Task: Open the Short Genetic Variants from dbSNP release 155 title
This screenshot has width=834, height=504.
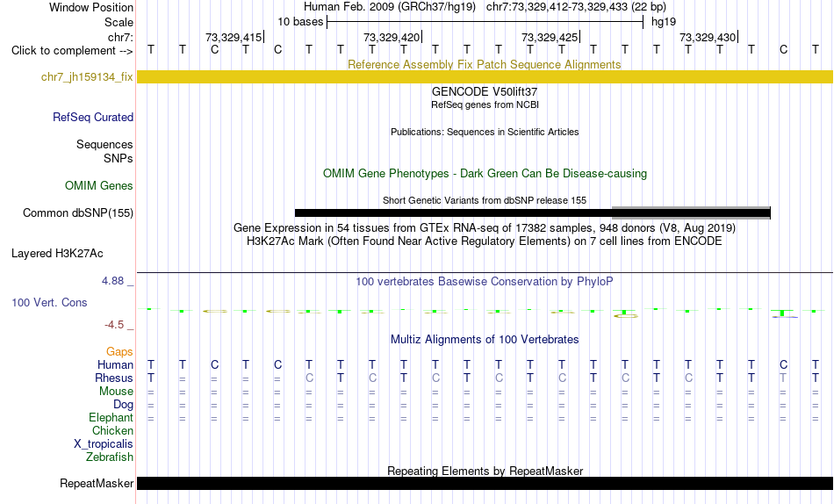Action: pos(485,201)
